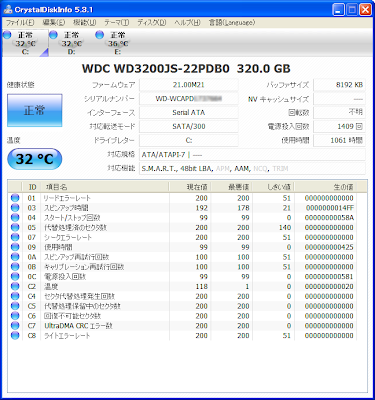Click the 現在値 column header
This screenshot has height=400, width=375.
(x=190, y=187)
